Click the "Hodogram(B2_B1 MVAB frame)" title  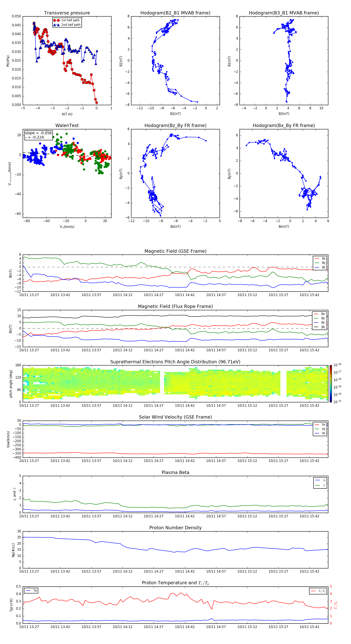pos(175,13)
